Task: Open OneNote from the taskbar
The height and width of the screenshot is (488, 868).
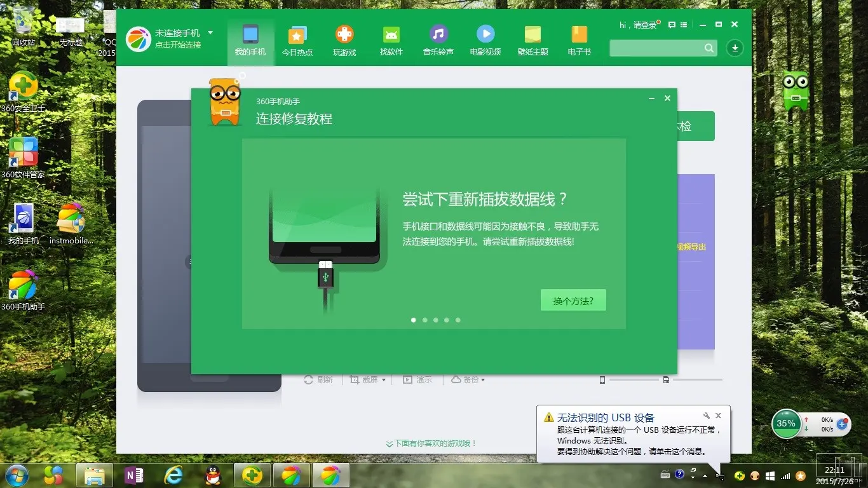Action: coord(134,475)
